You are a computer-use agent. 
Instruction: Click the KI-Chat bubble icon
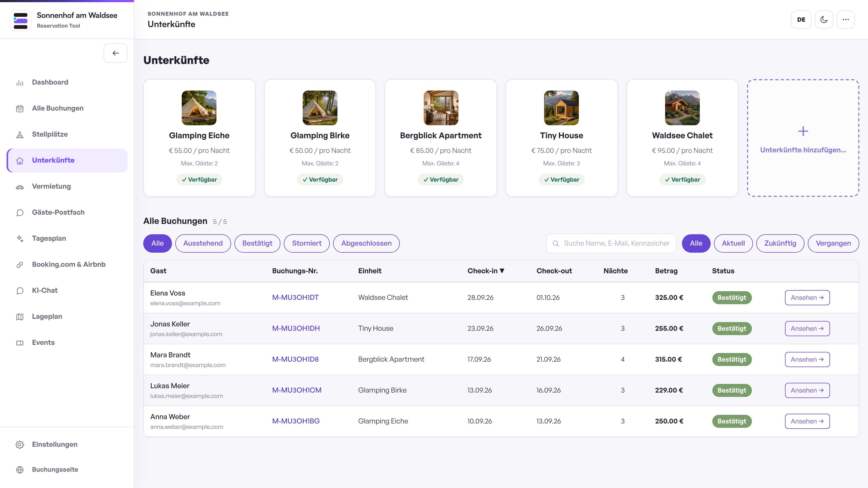tap(20, 291)
